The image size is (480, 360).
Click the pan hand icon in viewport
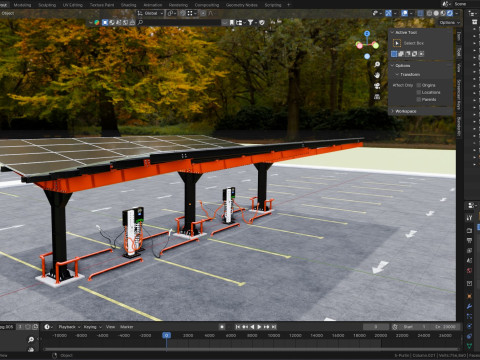377,75
